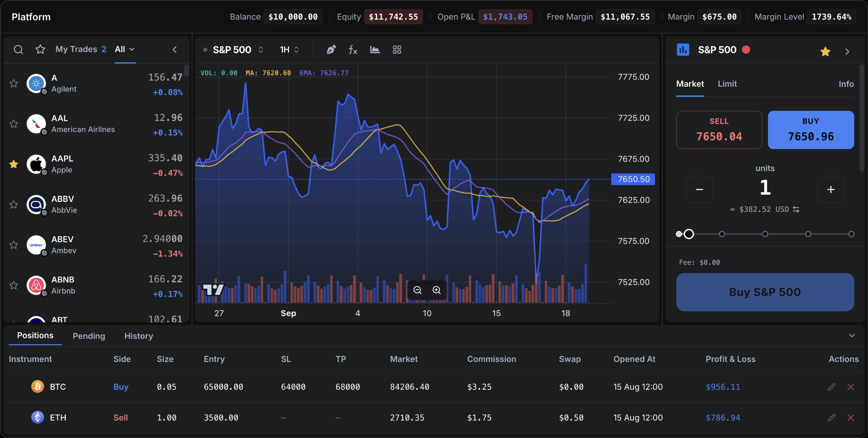Select the drawing pen tool
Viewport: 868px width, 438px height.
(x=331, y=50)
